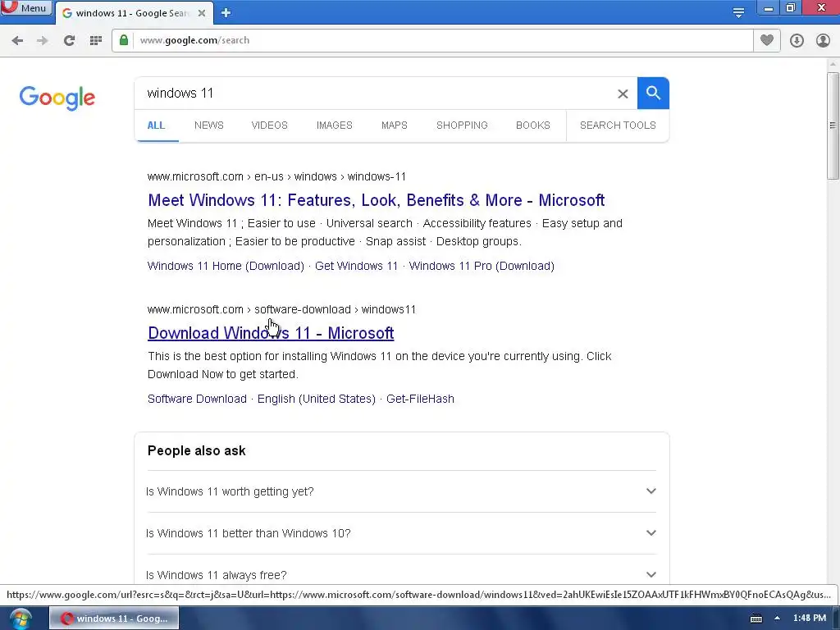Click the People also ask heading
This screenshot has width=840, height=630.
pos(197,450)
